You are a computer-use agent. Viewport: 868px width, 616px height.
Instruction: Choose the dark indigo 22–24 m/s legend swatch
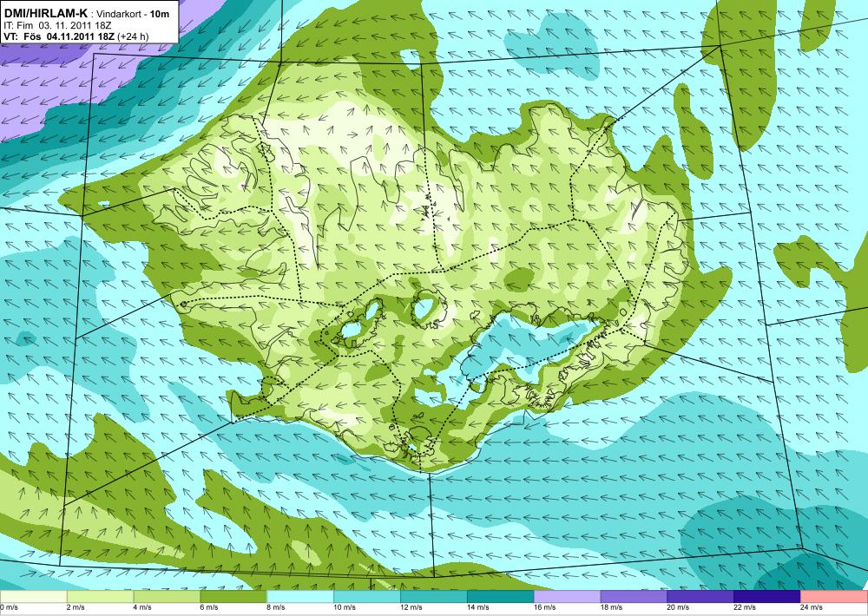(x=767, y=597)
